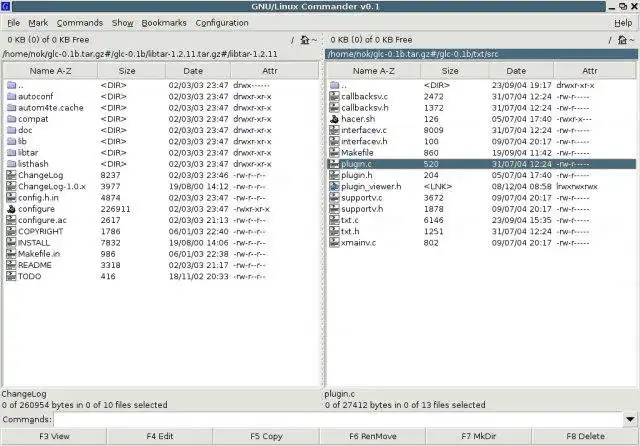Select the ChangeLog-1.0.x file name
The width and height of the screenshot is (640, 446).
52,186
